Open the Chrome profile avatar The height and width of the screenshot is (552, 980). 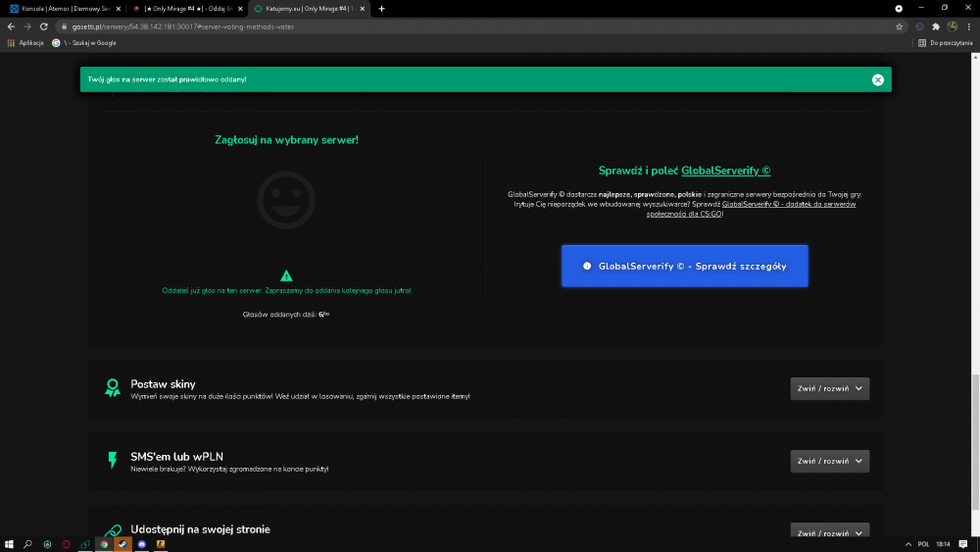[952, 26]
